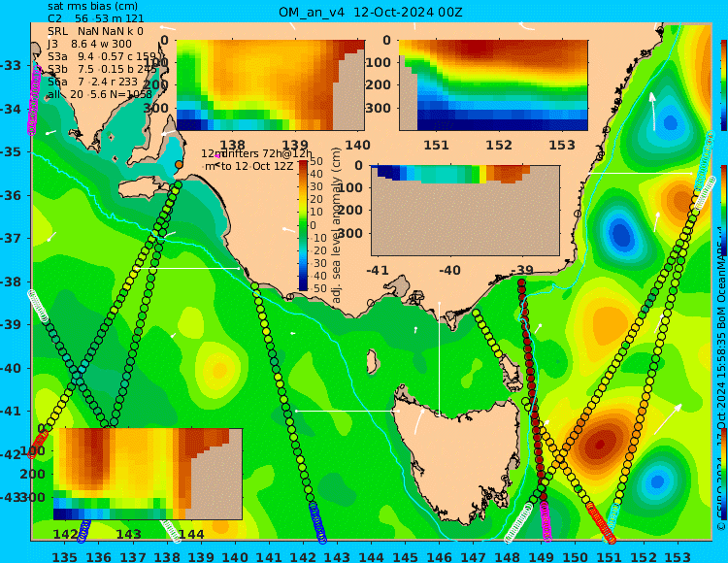This screenshot has height=563, width=728.
Task: Click the sea level anomaly colorbar
Action: (303, 225)
